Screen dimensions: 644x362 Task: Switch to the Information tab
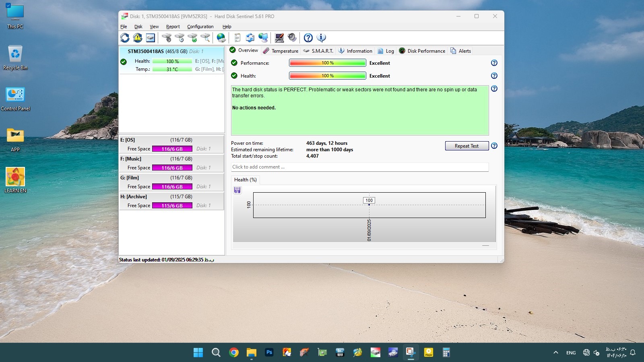click(x=355, y=51)
